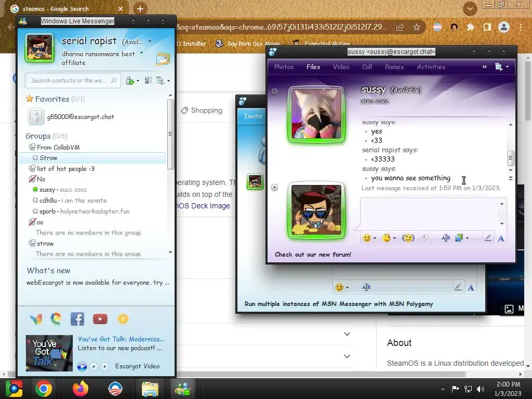This screenshot has height=399, width=532.
Task: Click the star bookmark icon in Chrome
Action: click(x=417, y=27)
